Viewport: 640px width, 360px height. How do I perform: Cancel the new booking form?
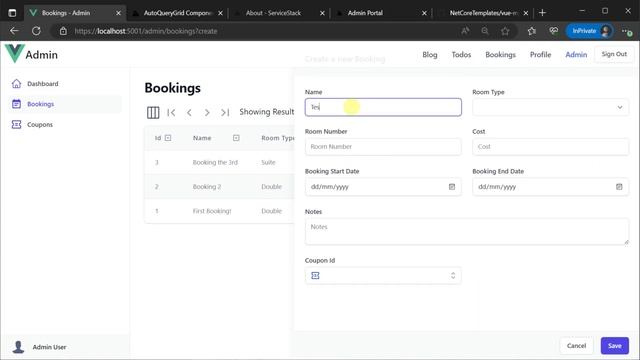pos(576,346)
